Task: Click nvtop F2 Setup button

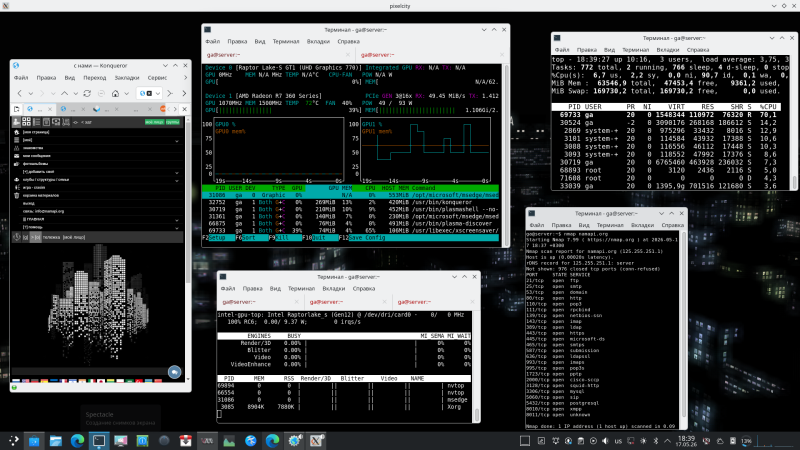Action: point(218,238)
